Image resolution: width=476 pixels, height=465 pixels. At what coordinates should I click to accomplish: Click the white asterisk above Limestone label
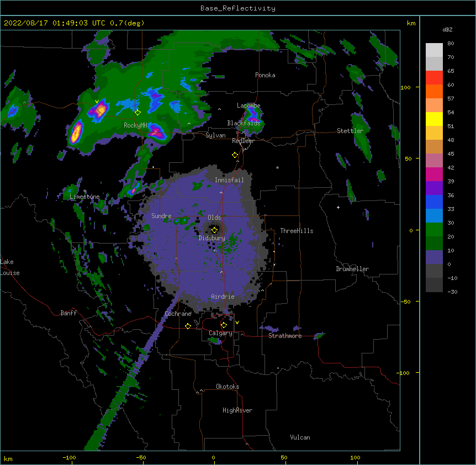pyautogui.click(x=85, y=191)
